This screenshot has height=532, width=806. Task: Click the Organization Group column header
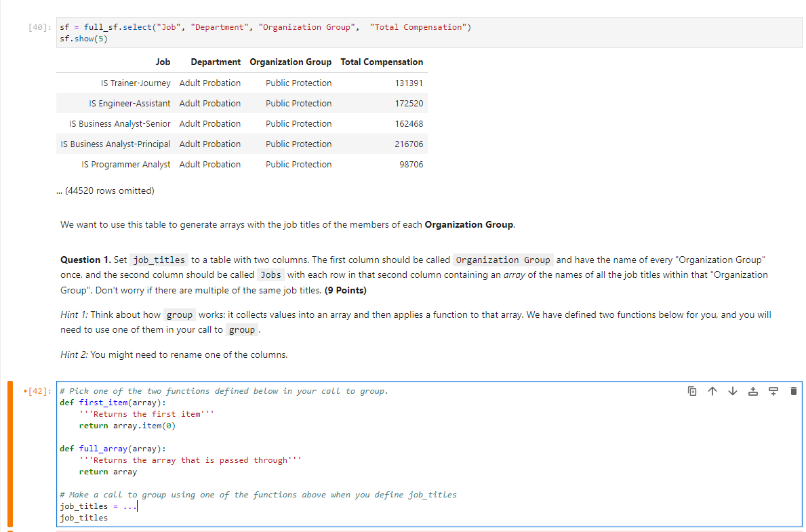coord(290,62)
